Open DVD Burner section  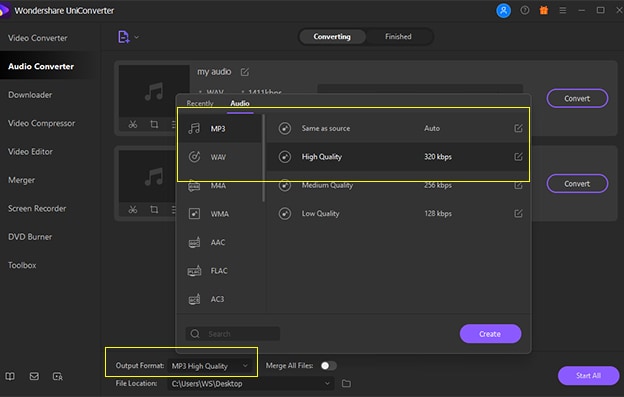[x=30, y=237]
